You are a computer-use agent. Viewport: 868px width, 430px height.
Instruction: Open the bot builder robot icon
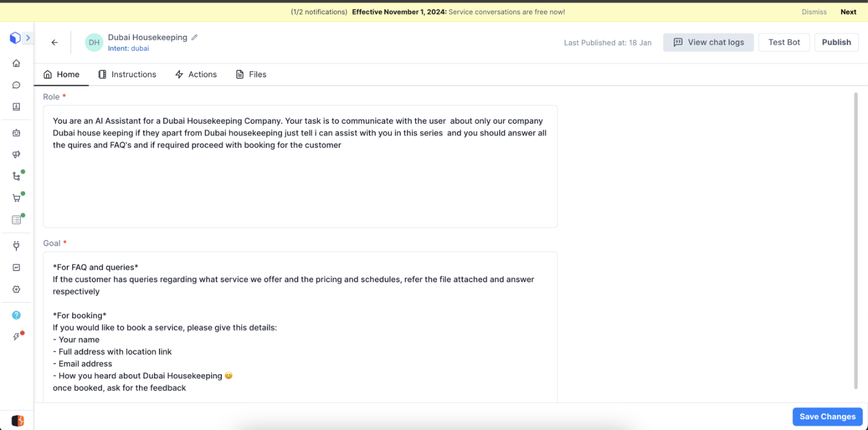tap(16, 133)
